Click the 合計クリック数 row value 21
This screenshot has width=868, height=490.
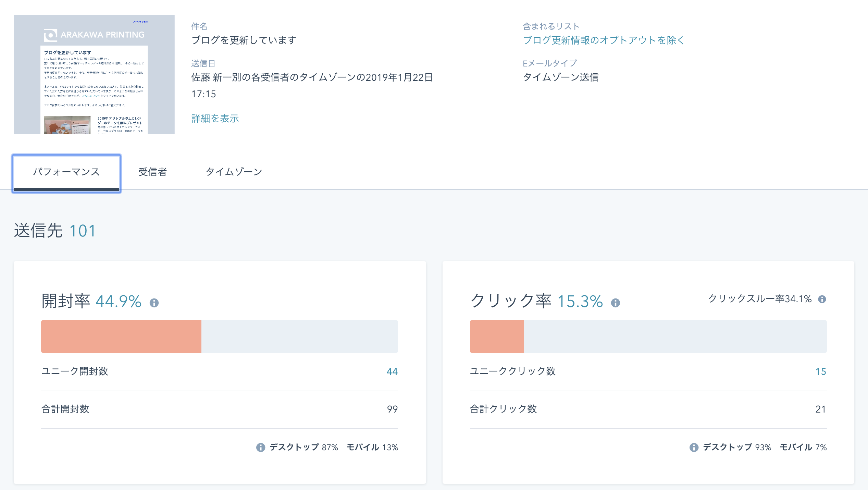pos(820,409)
